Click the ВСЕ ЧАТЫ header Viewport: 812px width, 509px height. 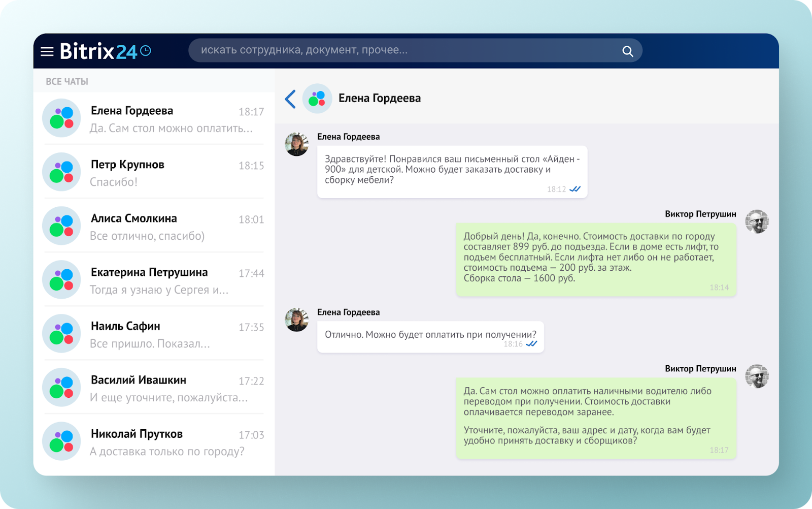67,81
